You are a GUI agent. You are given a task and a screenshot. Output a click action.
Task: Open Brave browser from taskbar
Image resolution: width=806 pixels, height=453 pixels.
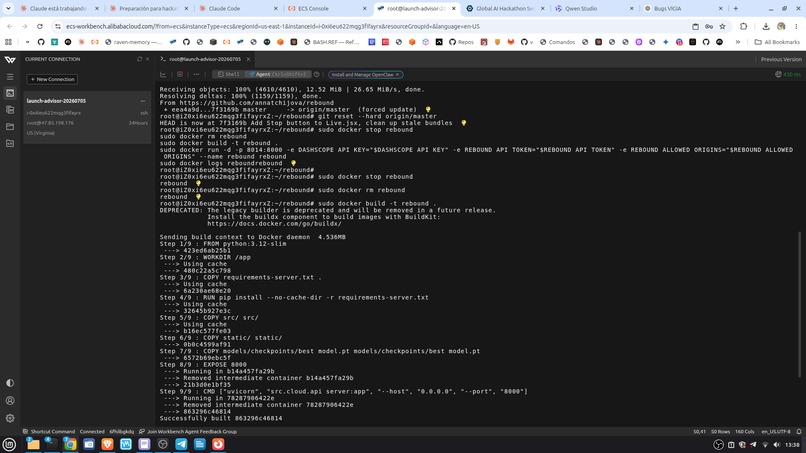[x=107, y=444]
